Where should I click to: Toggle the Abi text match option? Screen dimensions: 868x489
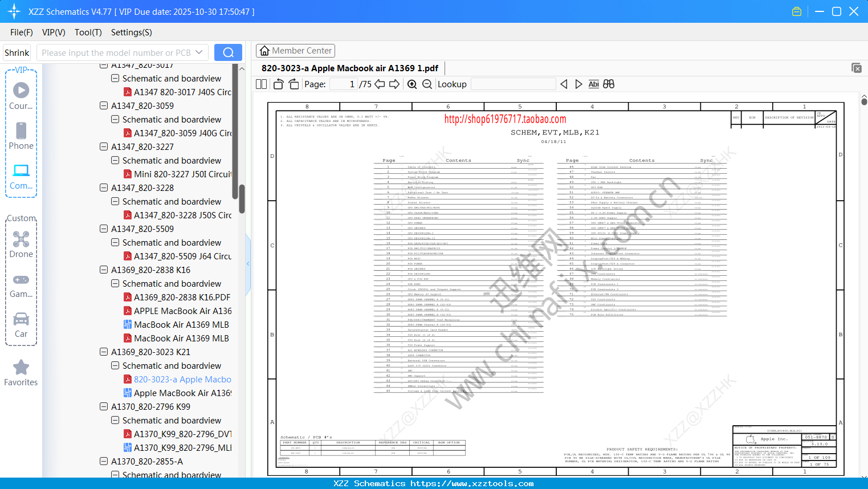593,84
